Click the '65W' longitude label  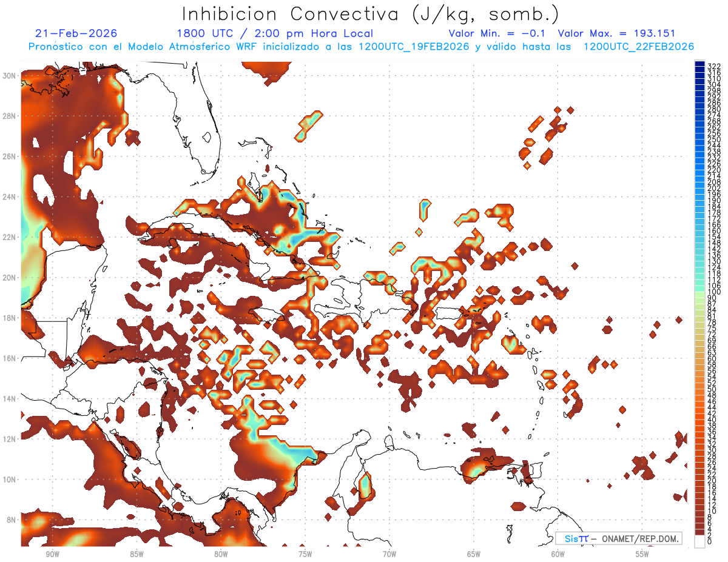(x=474, y=554)
